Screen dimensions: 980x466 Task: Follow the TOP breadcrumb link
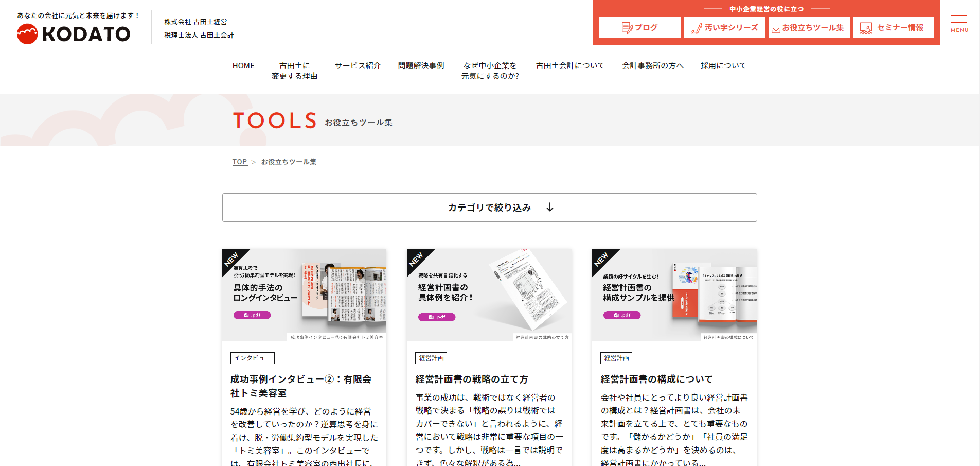(x=240, y=162)
